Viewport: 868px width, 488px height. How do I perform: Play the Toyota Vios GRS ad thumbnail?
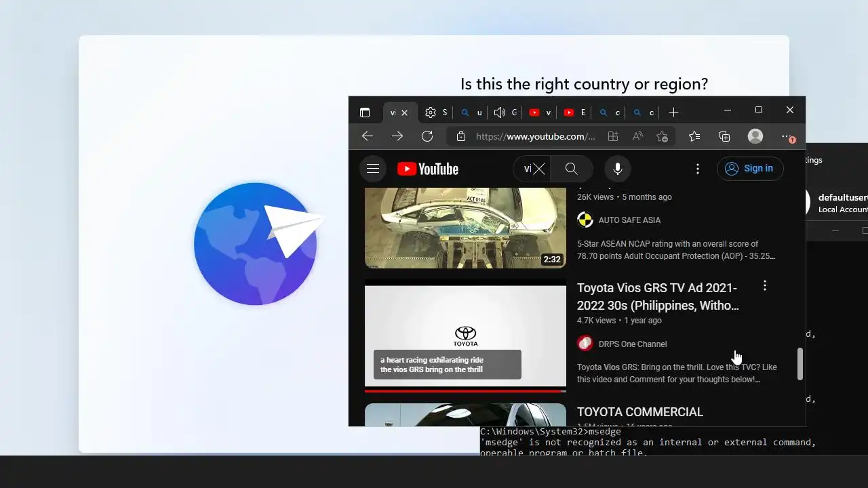(465, 336)
